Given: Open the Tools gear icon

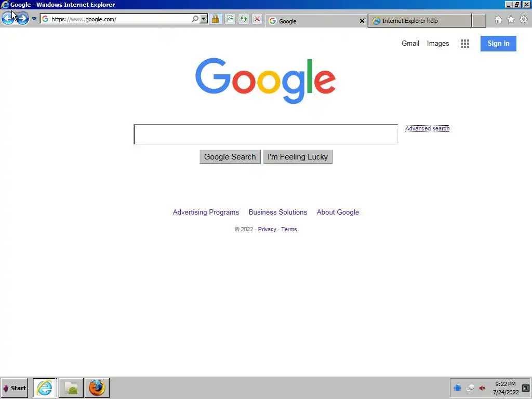Looking at the screenshot, I should (x=524, y=19).
